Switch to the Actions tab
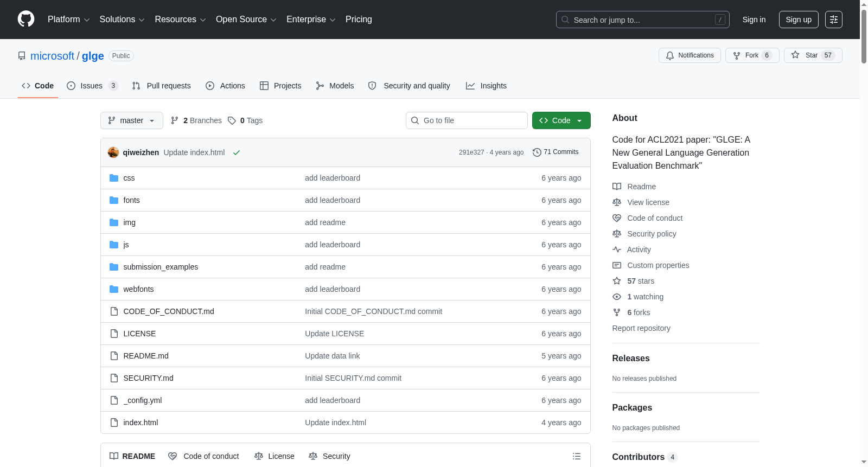This screenshot has height=467, width=868. coord(226,86)
